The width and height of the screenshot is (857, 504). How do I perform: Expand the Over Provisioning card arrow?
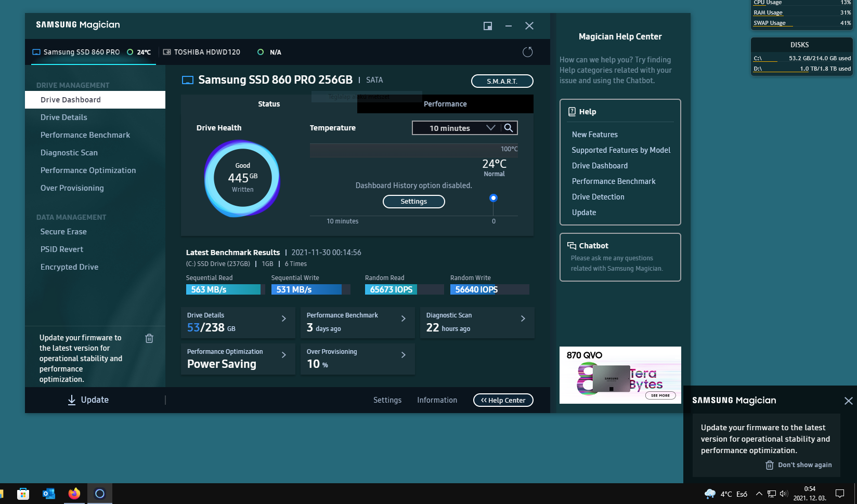(404, 355)
